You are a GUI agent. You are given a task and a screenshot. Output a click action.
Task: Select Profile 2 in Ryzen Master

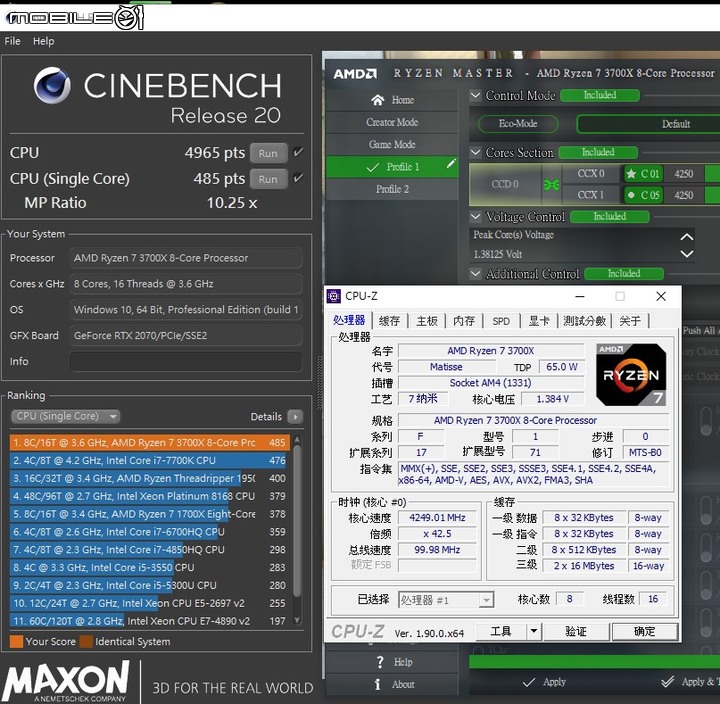392,189
